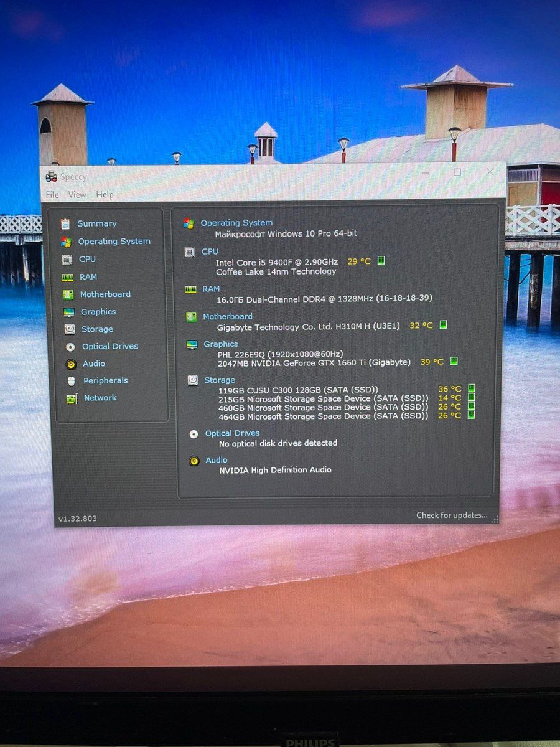Open Audio section from sidebar

click(x=94, y=364)
